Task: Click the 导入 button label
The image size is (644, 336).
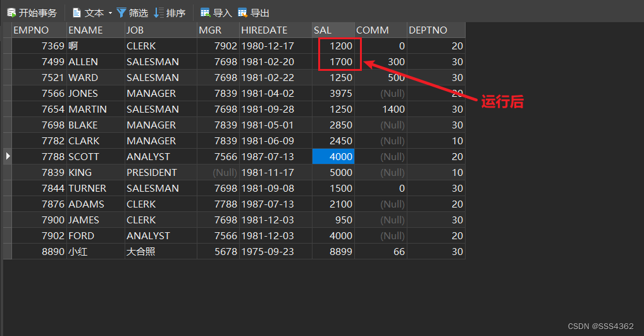Action: [223, 13]
